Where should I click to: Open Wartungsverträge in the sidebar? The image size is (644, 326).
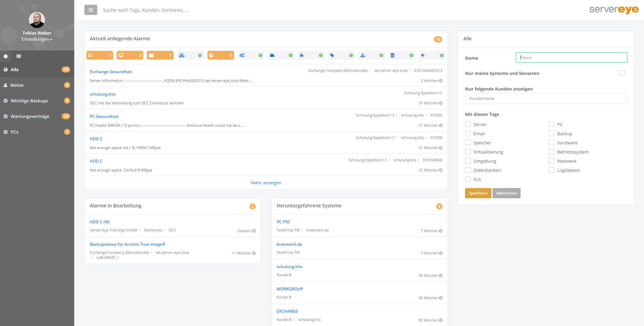pos(30,116)
